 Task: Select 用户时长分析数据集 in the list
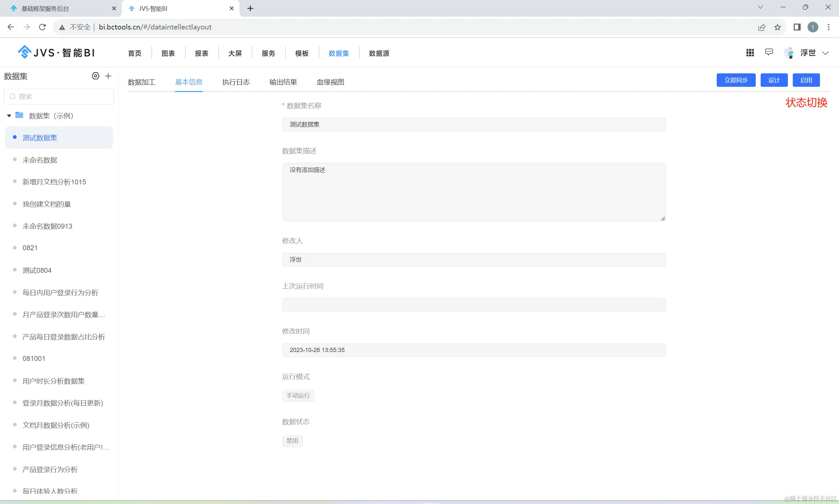coord(53,381)
